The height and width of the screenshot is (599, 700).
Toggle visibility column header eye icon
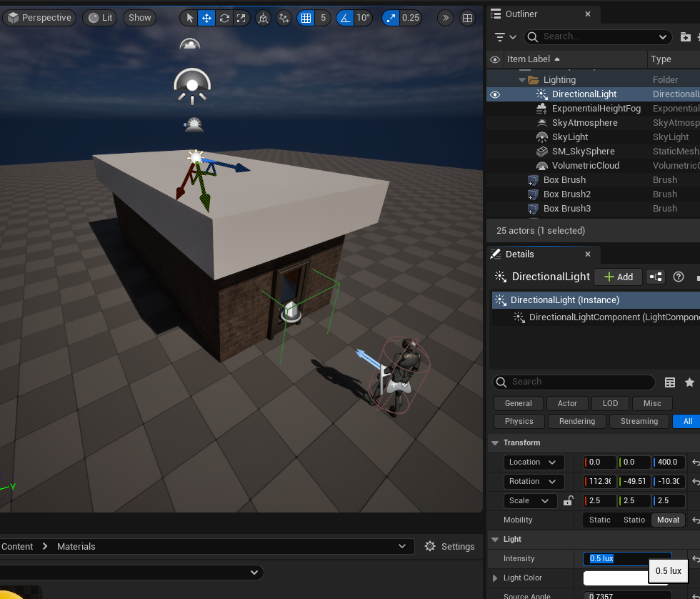[494, 59]
